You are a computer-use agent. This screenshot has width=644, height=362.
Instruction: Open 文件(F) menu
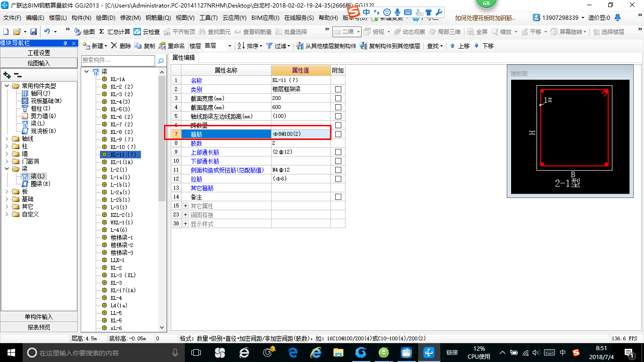12,18
